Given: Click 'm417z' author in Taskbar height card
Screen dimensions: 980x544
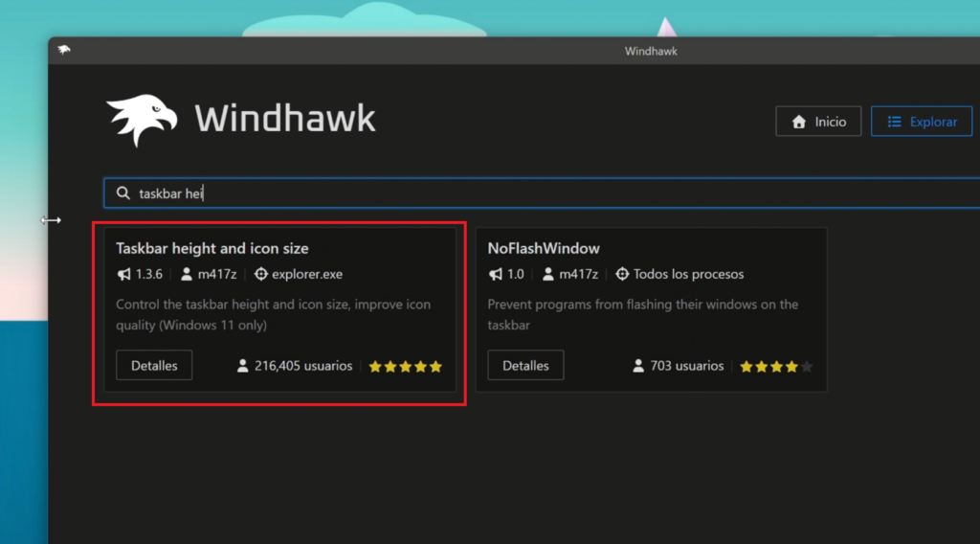Looking at the screenshot, I should pyautogui.click(x=217, y=274).
